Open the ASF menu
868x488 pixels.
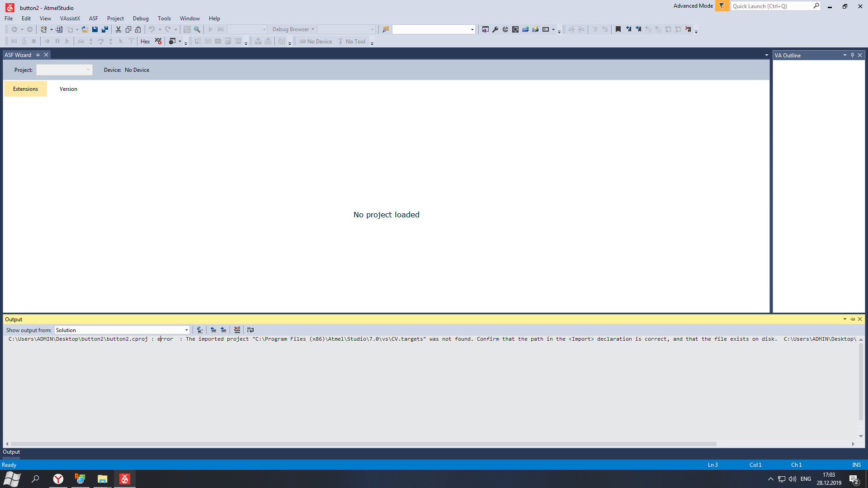click(x=94, y=19)
